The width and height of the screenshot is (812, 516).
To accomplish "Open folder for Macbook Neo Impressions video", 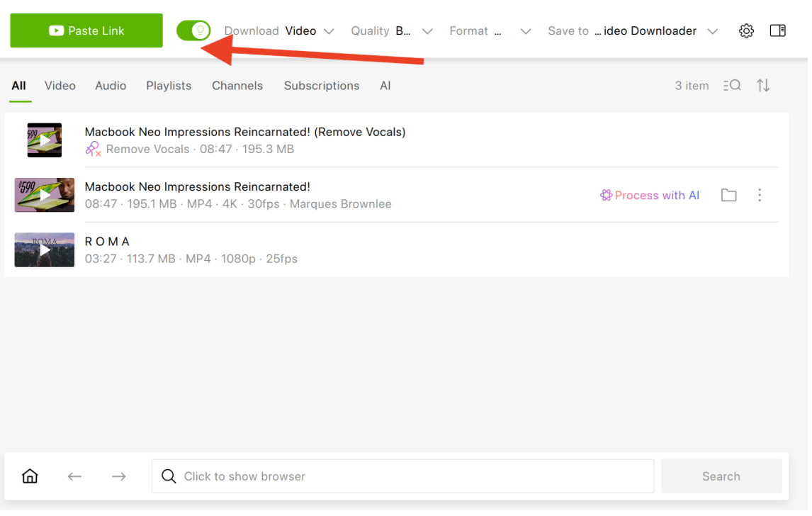I will coord(729,196).
